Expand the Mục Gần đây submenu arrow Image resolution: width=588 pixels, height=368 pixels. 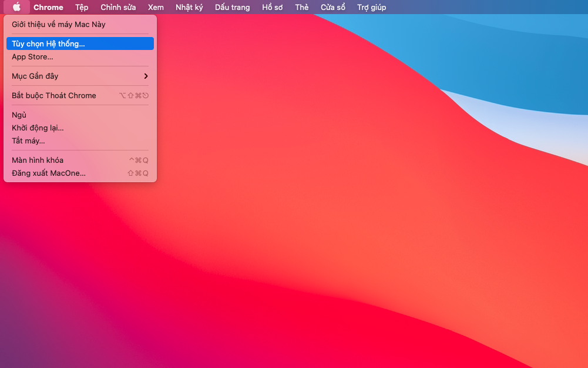[146, 76]
